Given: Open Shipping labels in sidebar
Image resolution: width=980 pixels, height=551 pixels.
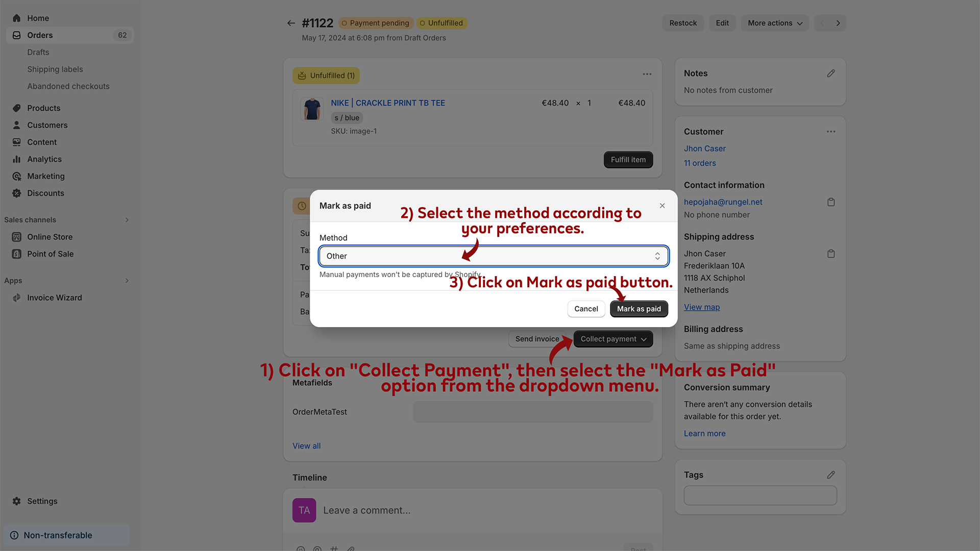Looking at the screenshot, I should pyautogui.click(x=55, y=69).
